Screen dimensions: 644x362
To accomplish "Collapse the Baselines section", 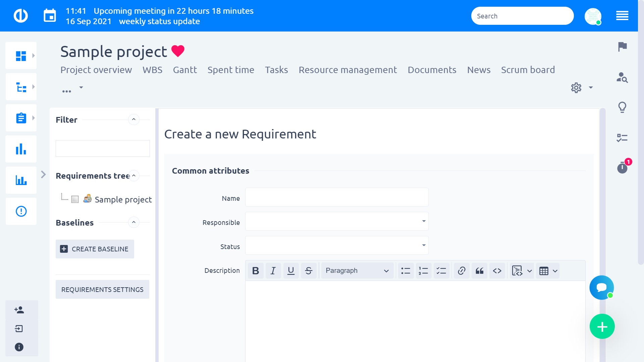I will click(133, 222).
